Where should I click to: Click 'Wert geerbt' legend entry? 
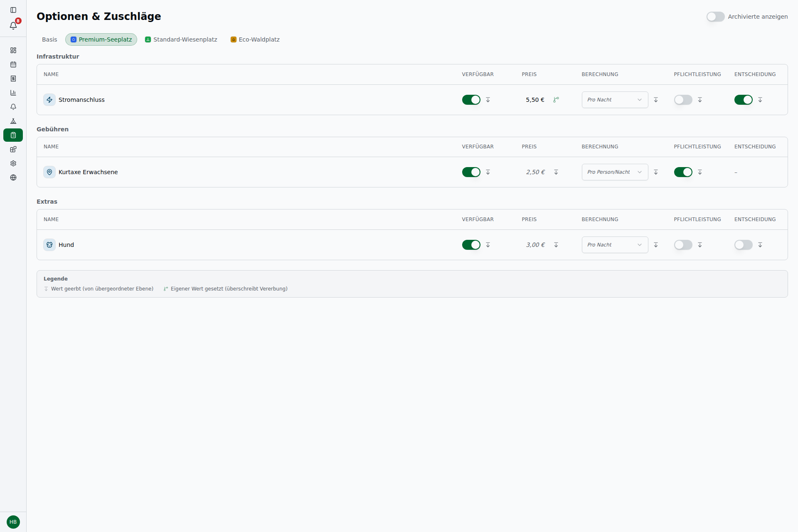99,289
